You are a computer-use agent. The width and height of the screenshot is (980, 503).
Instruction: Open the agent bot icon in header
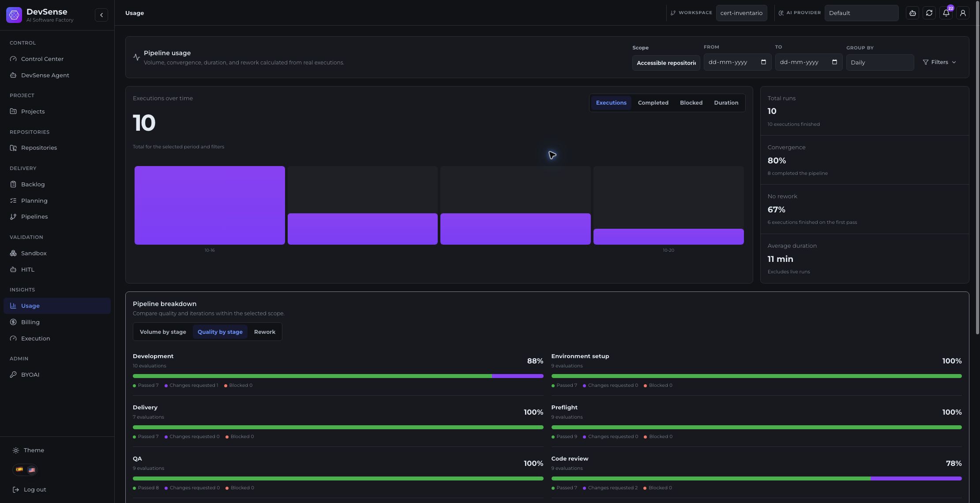click(x=912, y=13)
